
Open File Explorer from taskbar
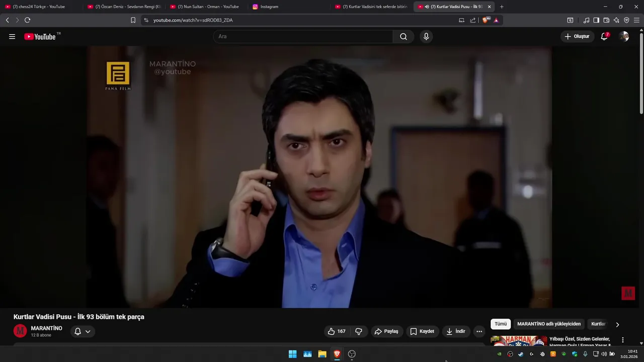point(322,354)
